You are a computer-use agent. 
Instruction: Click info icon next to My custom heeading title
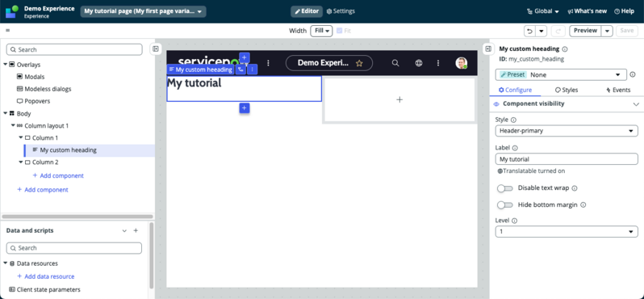point(565,49)
